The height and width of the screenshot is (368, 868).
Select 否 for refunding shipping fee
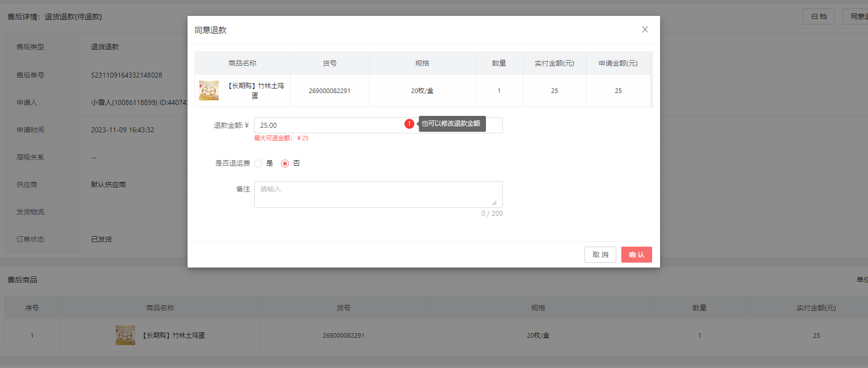coord(285,164)
